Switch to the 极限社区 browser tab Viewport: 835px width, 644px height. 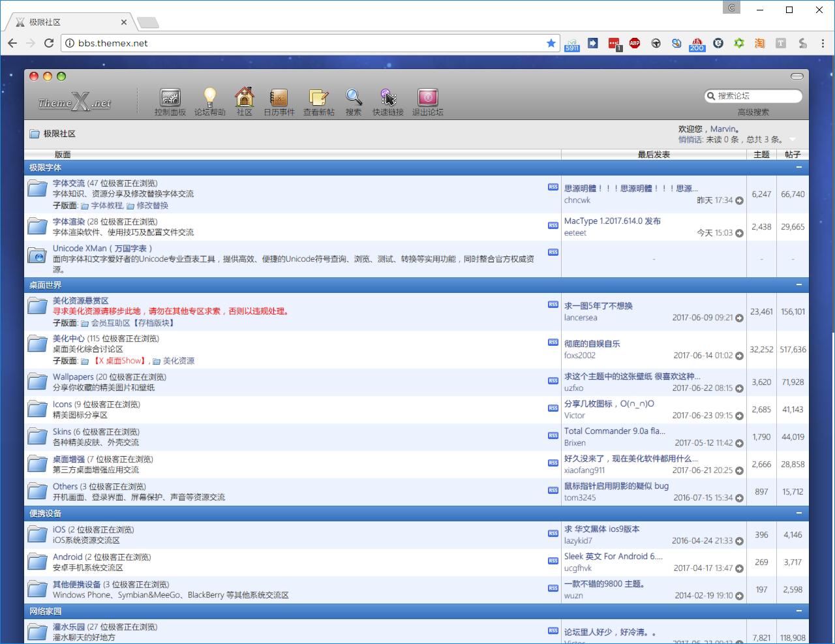[72, 22]
